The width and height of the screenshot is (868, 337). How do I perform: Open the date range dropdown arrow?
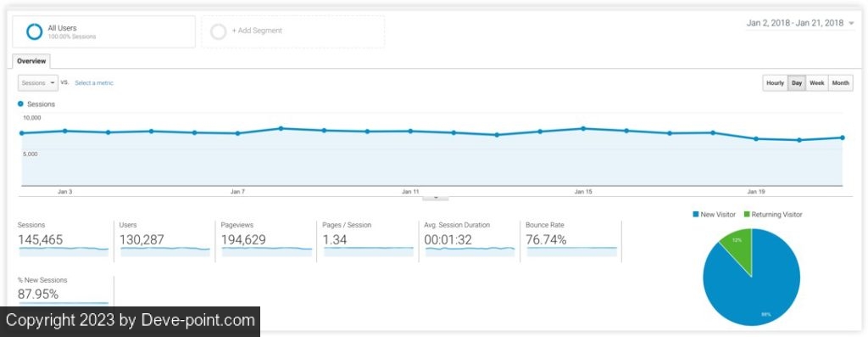[851, 23]
